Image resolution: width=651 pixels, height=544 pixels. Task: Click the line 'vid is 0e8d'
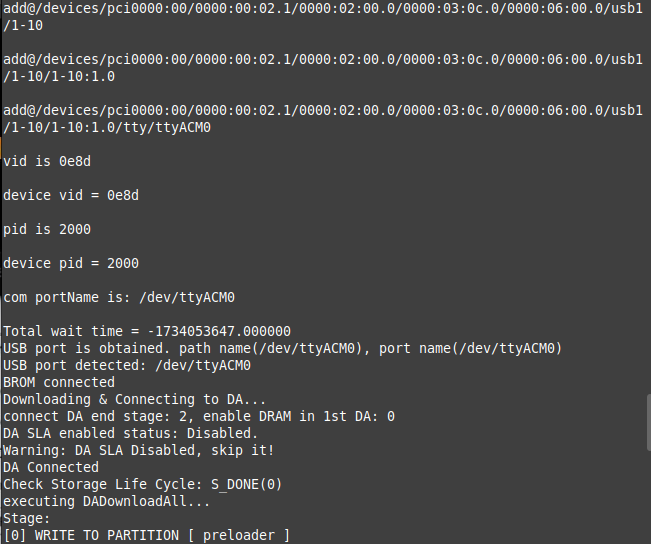pos(47,161)
